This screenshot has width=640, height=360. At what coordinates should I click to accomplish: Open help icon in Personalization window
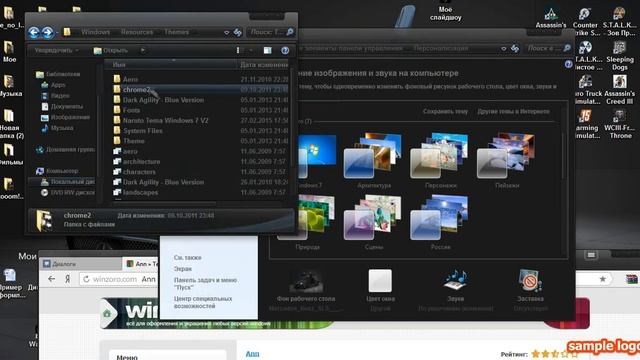pyautogui.click(x=568, y=64)
